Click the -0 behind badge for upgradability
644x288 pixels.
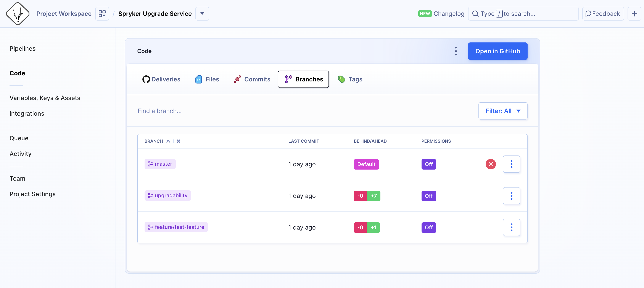[x=360, y=196]
